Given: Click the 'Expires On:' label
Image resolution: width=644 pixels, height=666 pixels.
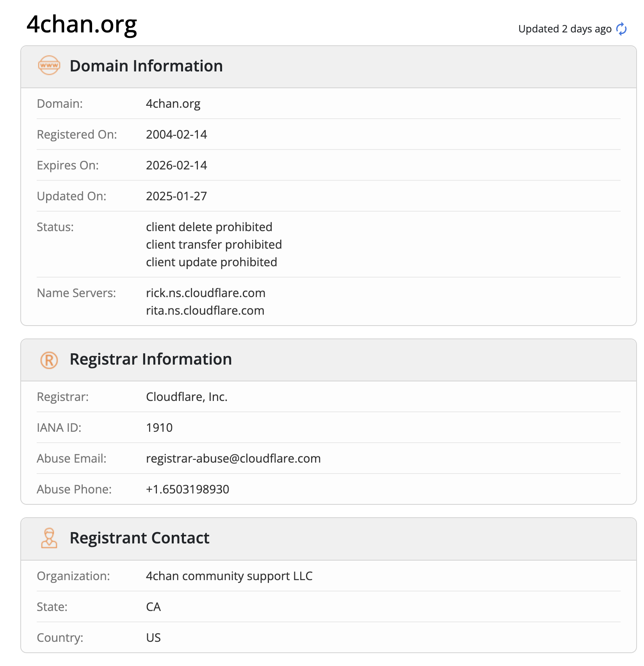Looking at the screenshot, I should coord(68,165).
